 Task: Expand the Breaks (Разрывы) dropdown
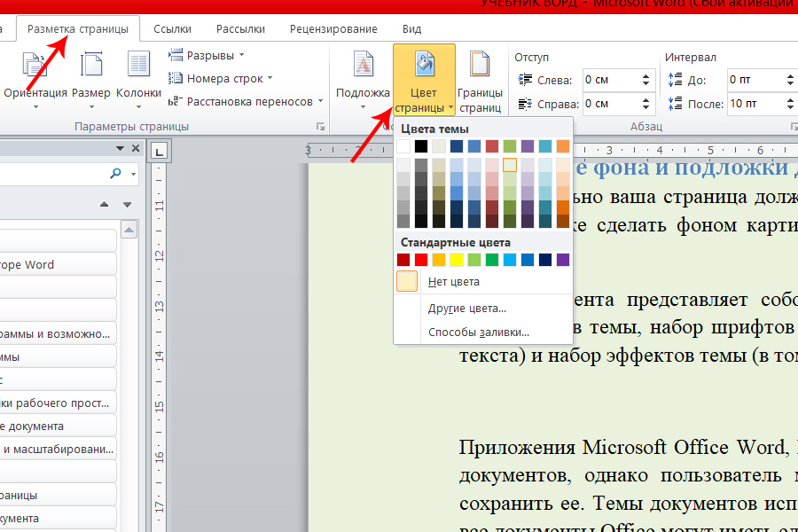click(209, 56)
